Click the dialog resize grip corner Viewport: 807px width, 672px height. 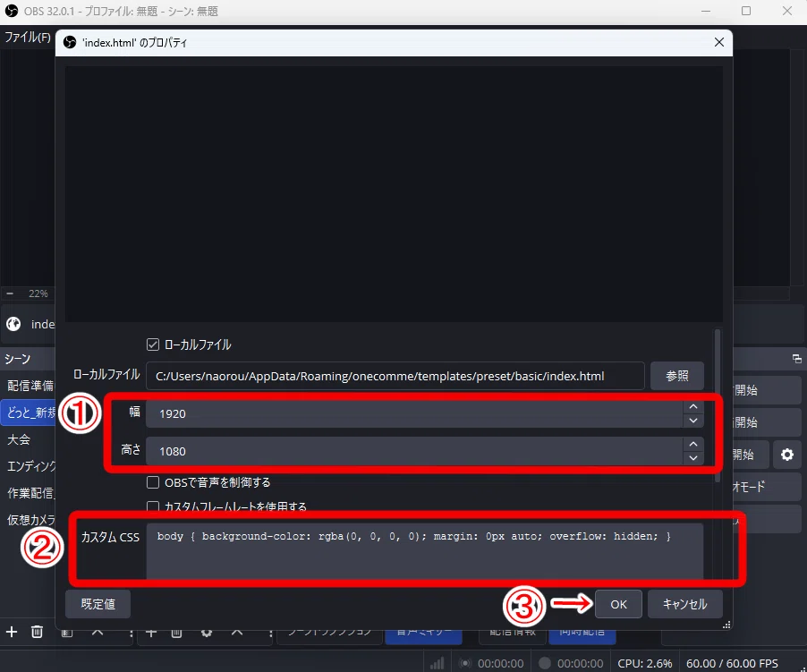pos(726,625)
